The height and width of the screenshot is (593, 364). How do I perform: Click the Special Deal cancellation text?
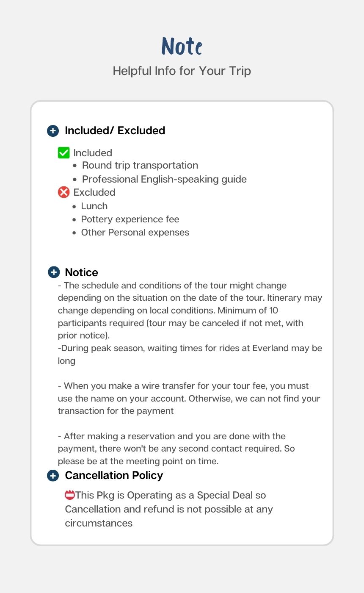(169, 509)
